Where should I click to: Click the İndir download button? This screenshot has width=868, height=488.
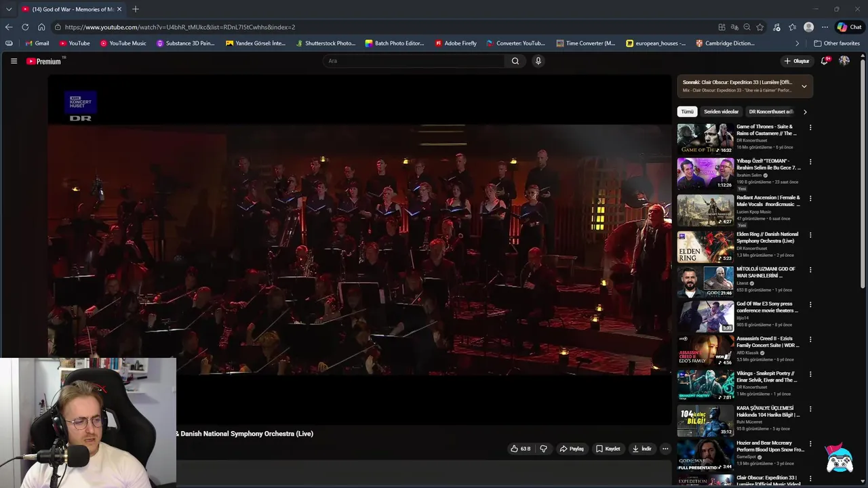pos(642,449)
